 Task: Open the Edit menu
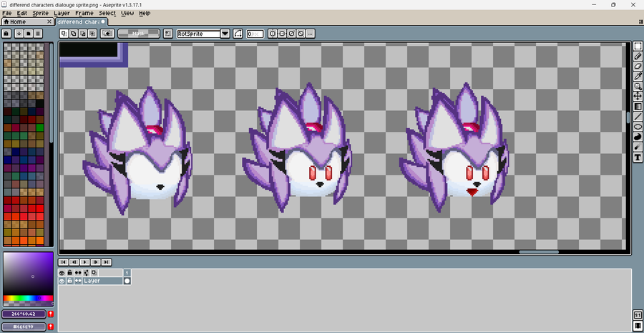21,13
